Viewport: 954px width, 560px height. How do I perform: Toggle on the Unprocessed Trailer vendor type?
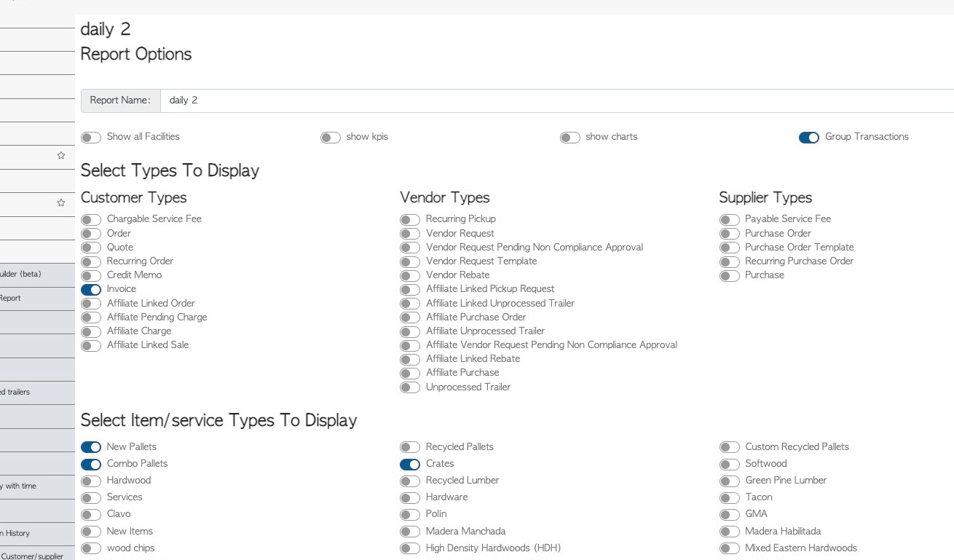click(410, 387)
